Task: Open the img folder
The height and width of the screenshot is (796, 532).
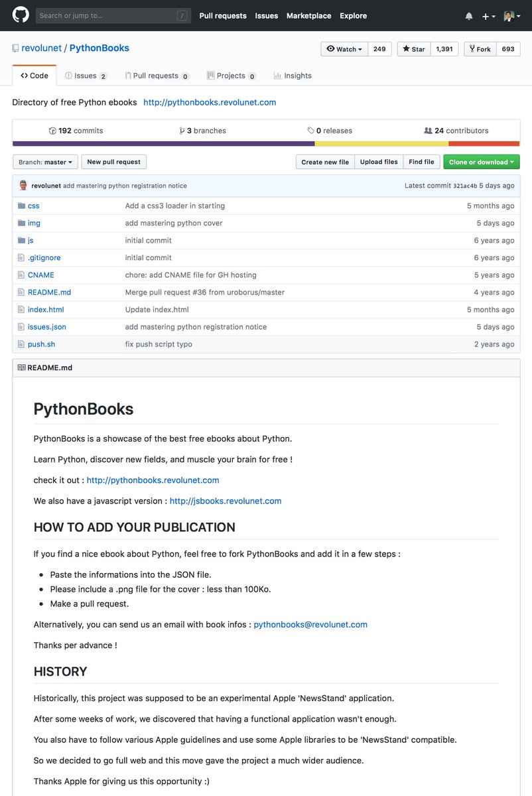Action: pyautogui.click(x=34, y=223)
